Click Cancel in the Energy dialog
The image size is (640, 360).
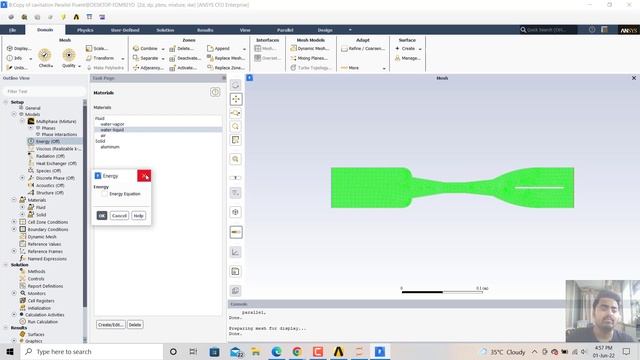pyautogui.click(x=119, y=216)
